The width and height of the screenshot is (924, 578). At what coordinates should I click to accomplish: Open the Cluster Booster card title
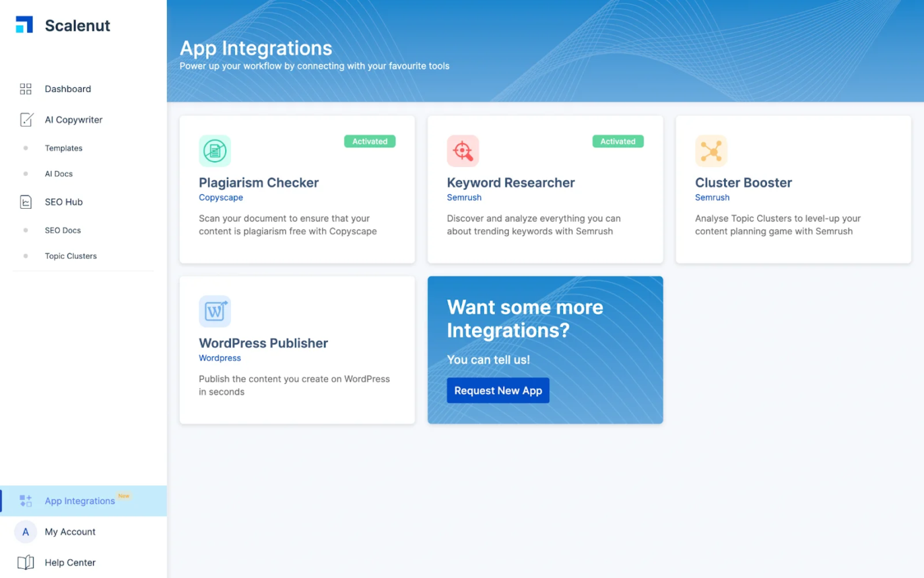[x=743, y=183]
